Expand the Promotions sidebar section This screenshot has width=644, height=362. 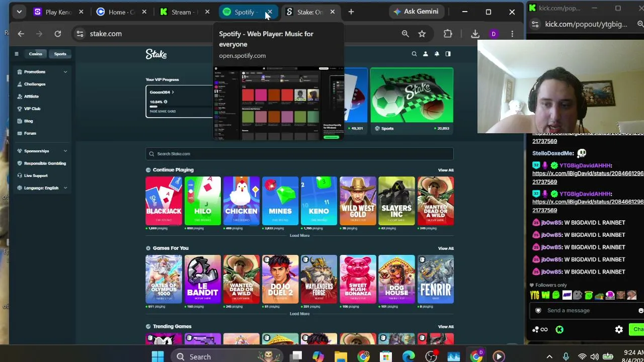(x=42, y=72)
